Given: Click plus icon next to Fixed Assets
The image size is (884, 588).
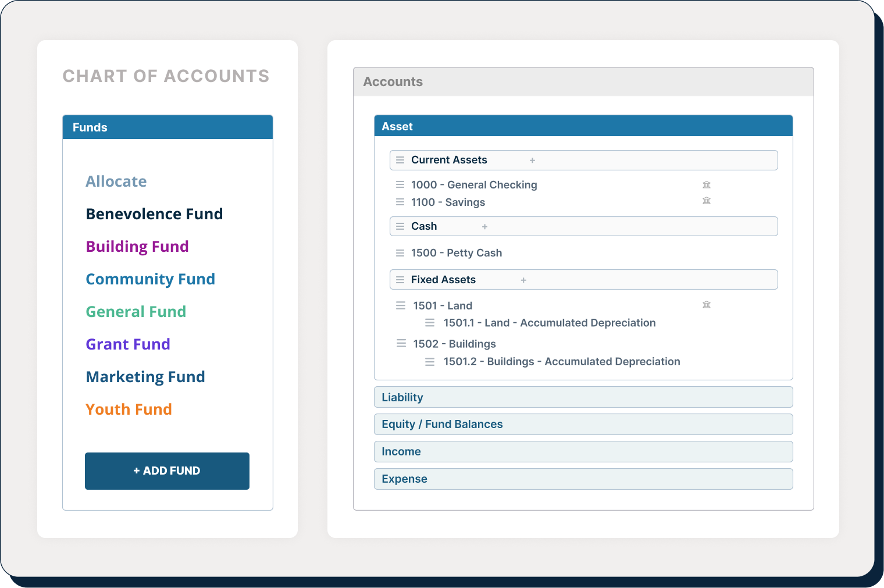Looking at the screenshot, I should point(523,280).
